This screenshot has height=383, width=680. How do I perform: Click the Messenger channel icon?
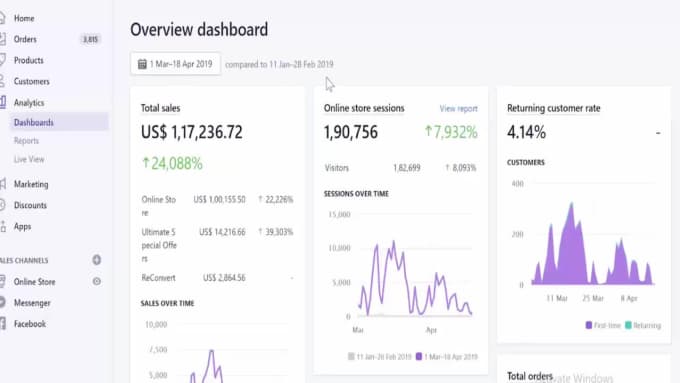[x=3, y=302]
